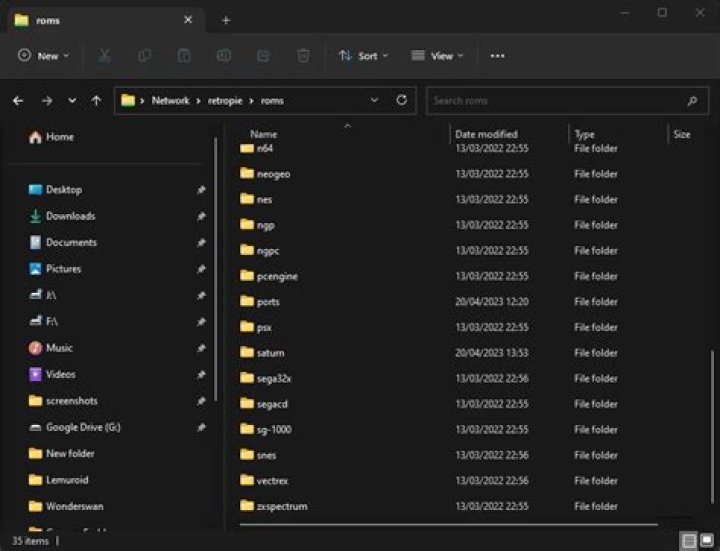Open the See more ellipsis menu
The image size is (720, 551).
497,56
